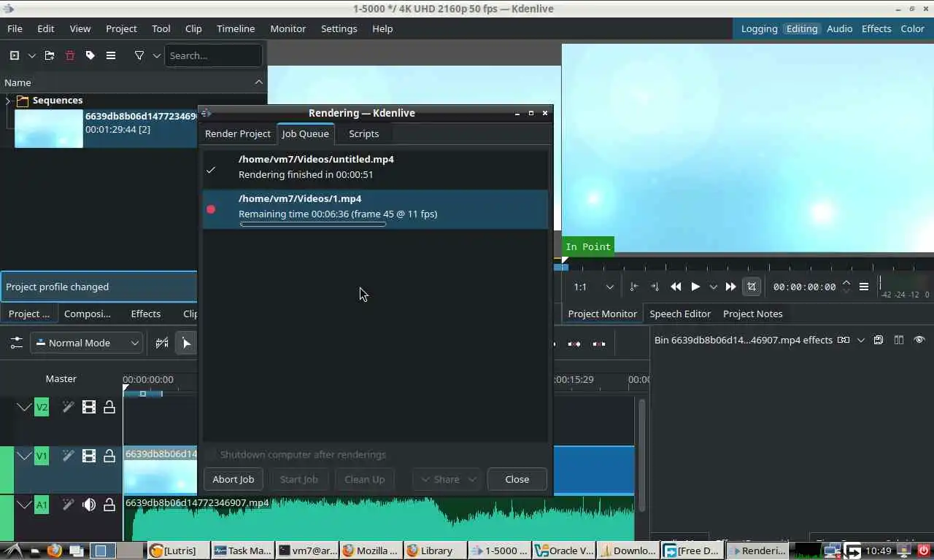Click the left red marker toolbar icon
This screenshot has height=560, width=934.
574,343
